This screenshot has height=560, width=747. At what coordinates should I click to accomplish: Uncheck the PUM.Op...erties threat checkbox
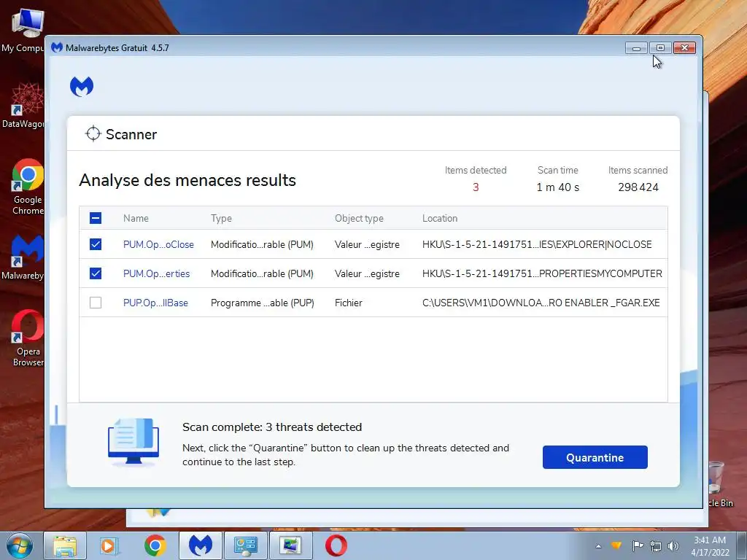tap(96, 273)
